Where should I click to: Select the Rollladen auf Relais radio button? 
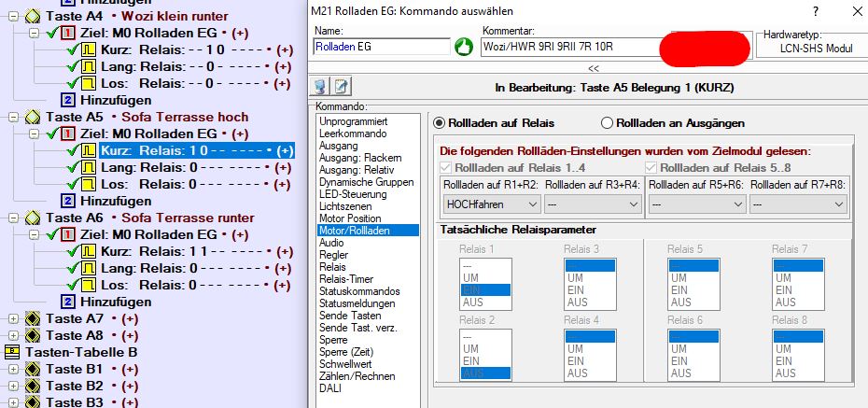coord(441,122)
